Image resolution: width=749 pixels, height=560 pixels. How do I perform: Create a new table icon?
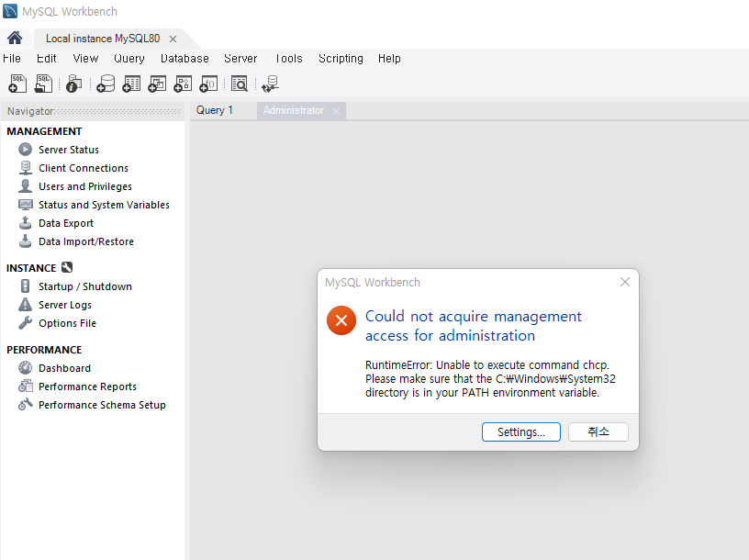point(131,84)
